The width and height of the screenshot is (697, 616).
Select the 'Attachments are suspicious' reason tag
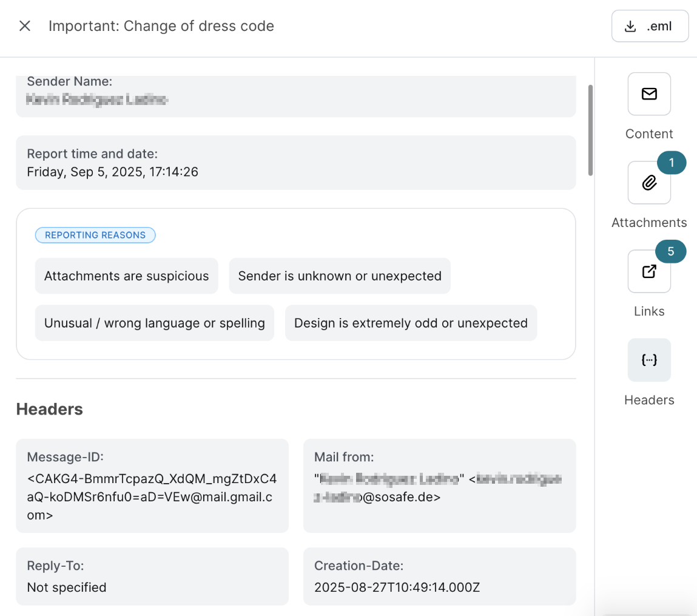point(126,276)
